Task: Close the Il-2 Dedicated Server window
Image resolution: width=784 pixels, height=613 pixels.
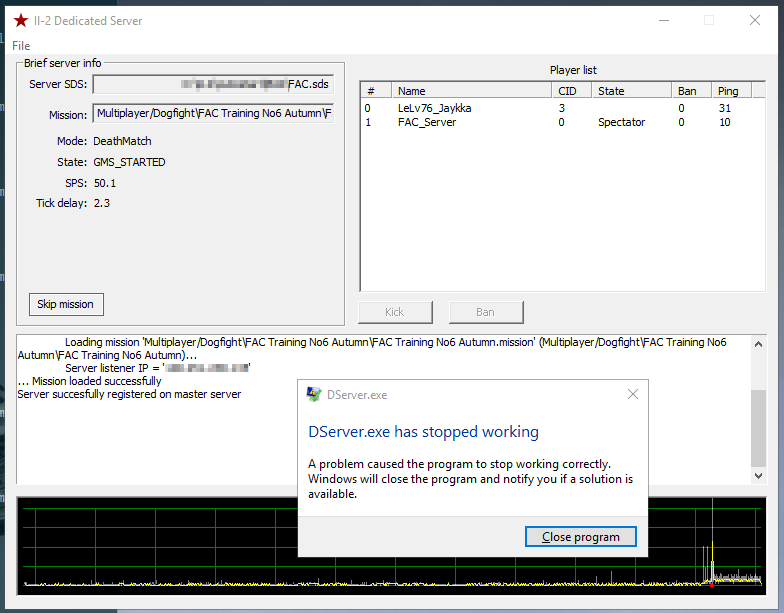Action: (x=754, y=20)
